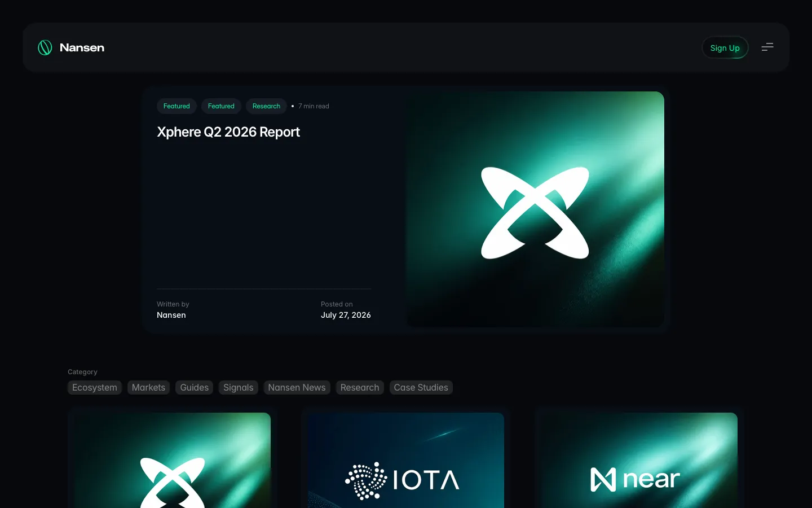Open the Xphere article card thumbnail
Screen dimensions: 812x508
[173, 460]
